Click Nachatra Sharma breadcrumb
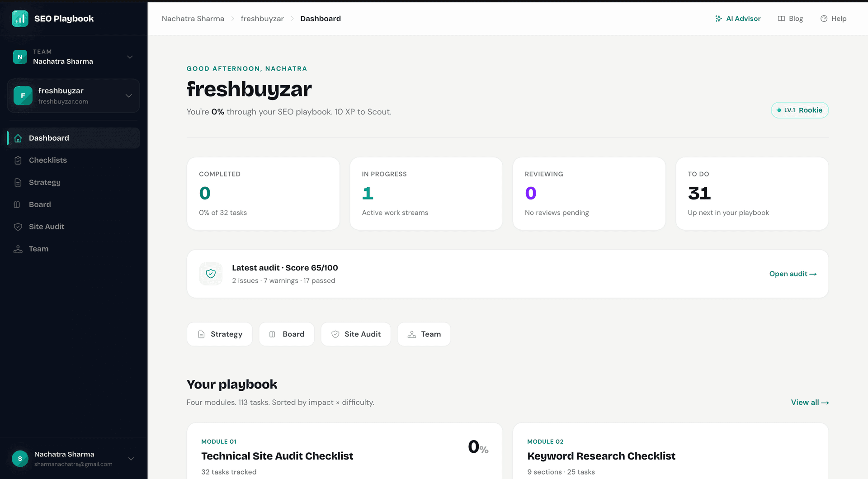868x479 pixels. tap(193, 19)
